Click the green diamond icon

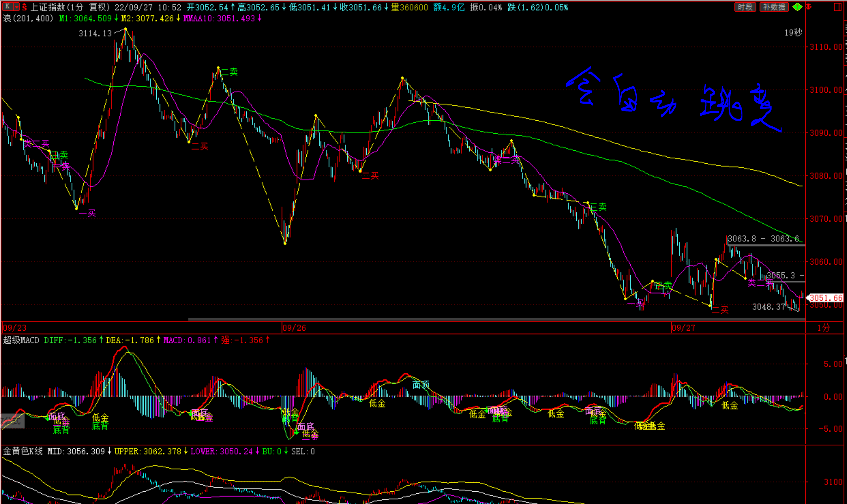point(797,7)
